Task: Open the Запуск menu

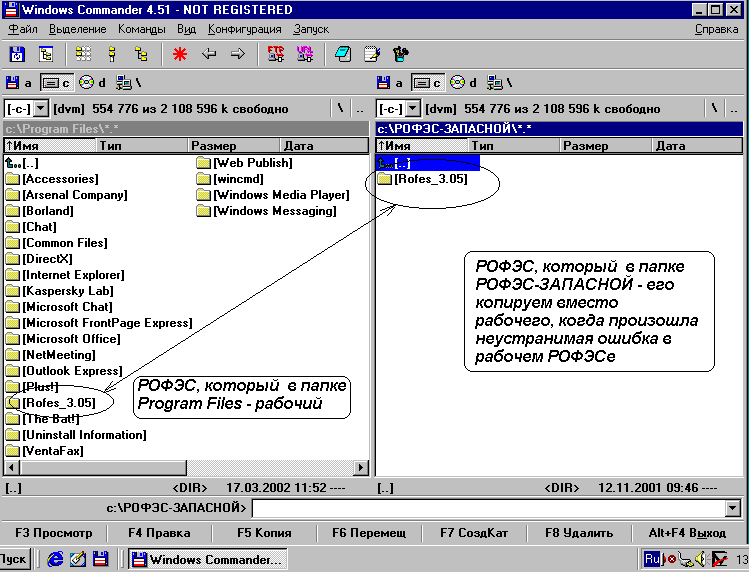Action: click(x=311, y=29)
